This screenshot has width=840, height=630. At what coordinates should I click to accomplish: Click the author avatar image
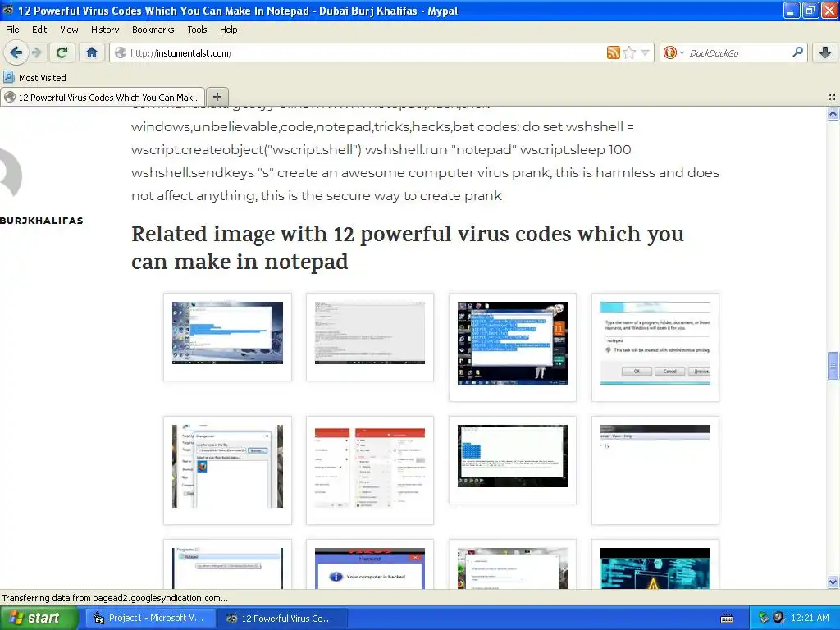[x=11, y=176]
